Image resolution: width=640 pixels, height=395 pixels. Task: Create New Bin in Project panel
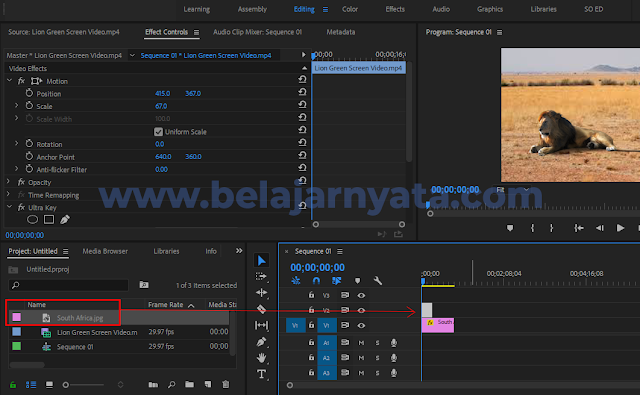(189, 384)
